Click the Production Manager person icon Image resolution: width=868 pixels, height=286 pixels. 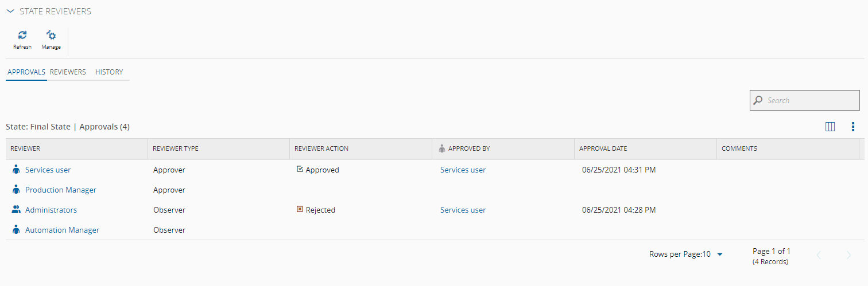pos(16,190)
